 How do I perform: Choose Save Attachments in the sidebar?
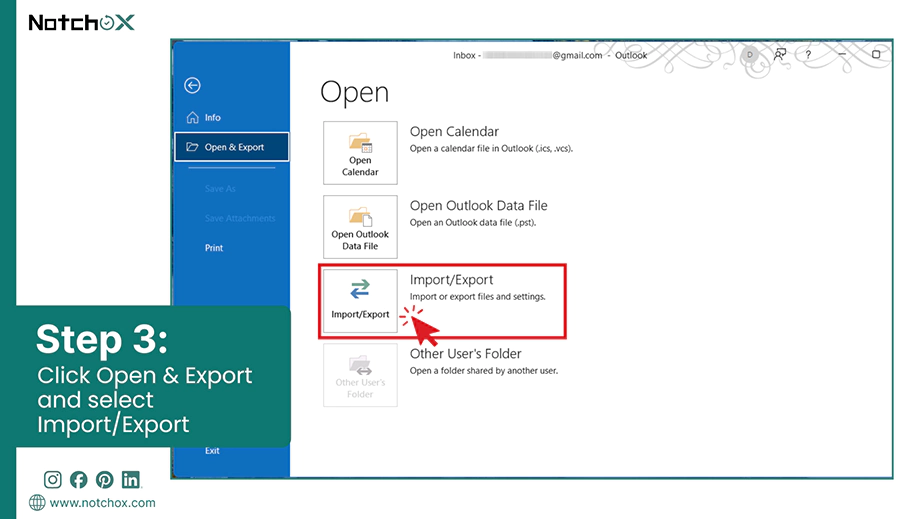tap(240, 218)
